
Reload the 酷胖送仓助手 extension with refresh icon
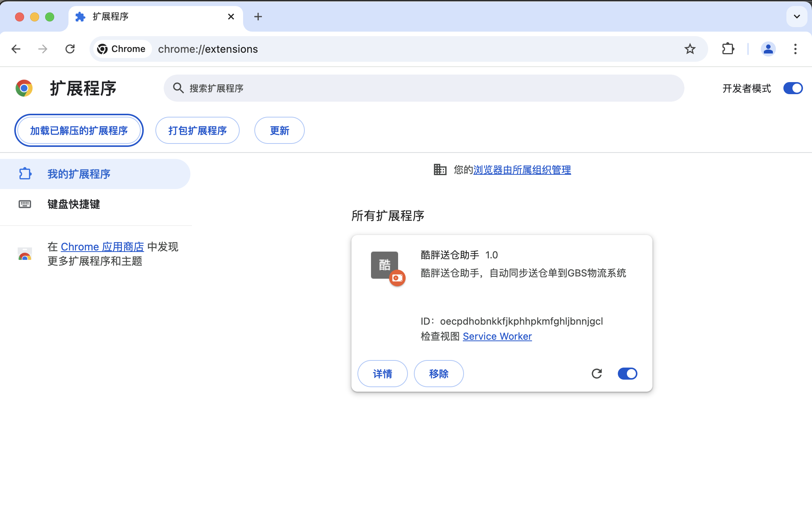click(597, 373)
